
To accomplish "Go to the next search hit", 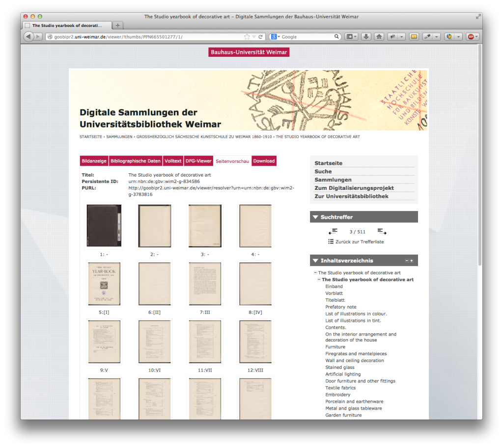I will (382, 232).
